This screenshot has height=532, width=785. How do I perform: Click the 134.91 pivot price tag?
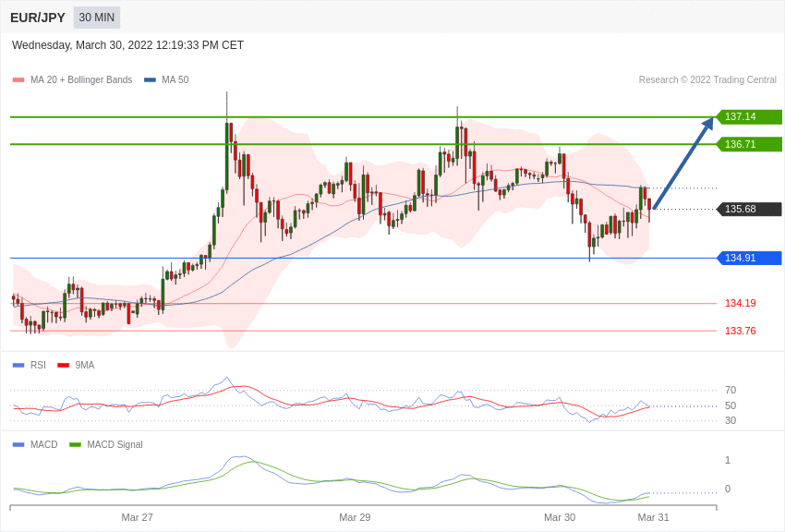(x=750, y=258)
